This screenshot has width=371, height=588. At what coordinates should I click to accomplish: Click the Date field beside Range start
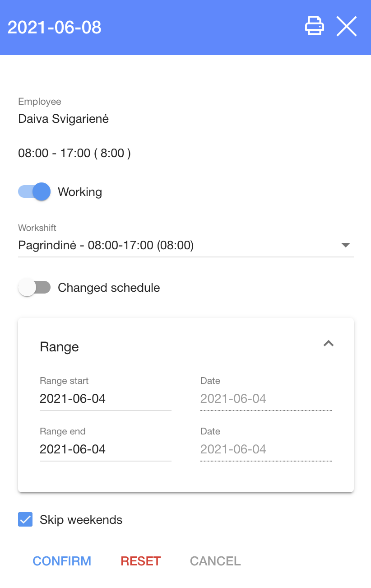[266, 399]
